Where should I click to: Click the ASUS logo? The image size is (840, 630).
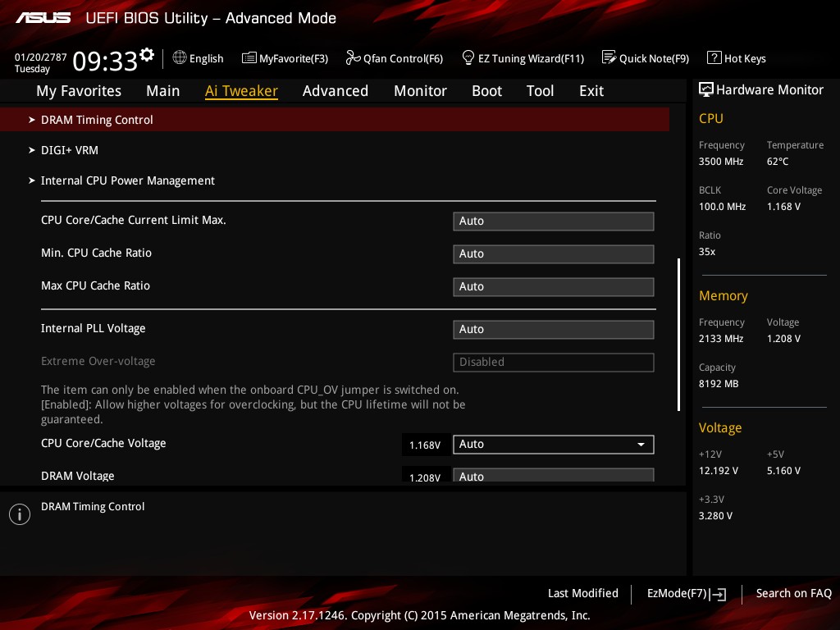[43, 18]
